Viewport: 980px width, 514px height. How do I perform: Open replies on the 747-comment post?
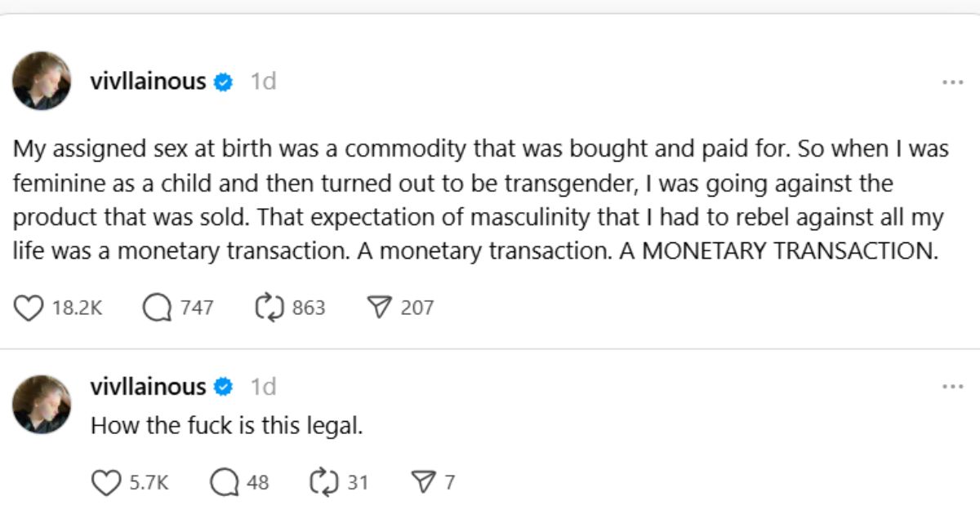155,308
